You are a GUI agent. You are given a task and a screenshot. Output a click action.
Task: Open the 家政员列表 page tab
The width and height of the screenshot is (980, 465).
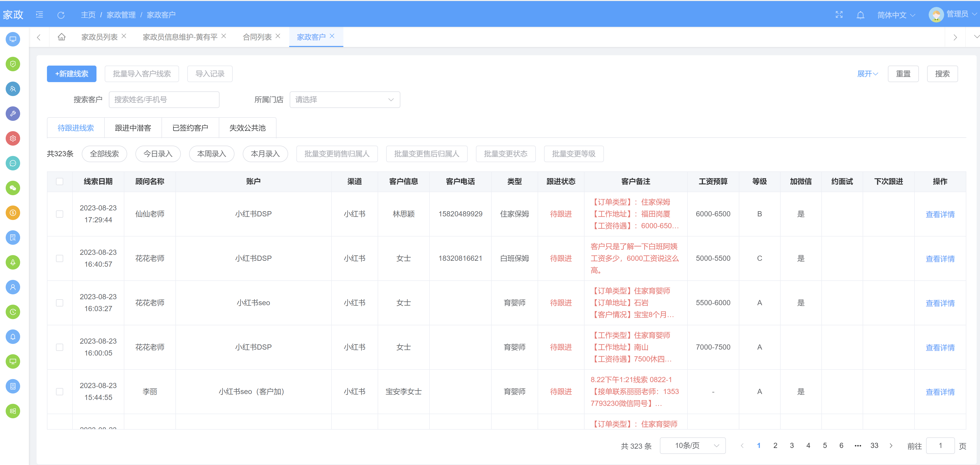coord(99,37)
